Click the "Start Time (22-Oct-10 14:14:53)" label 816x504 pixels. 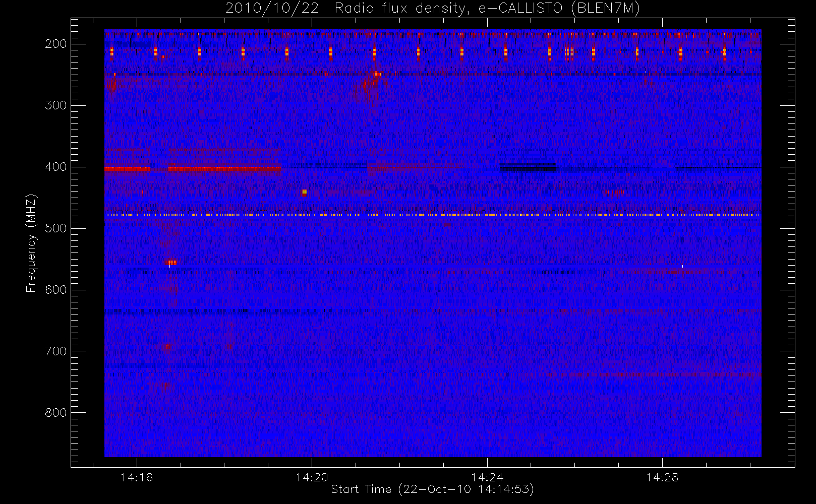432,489
